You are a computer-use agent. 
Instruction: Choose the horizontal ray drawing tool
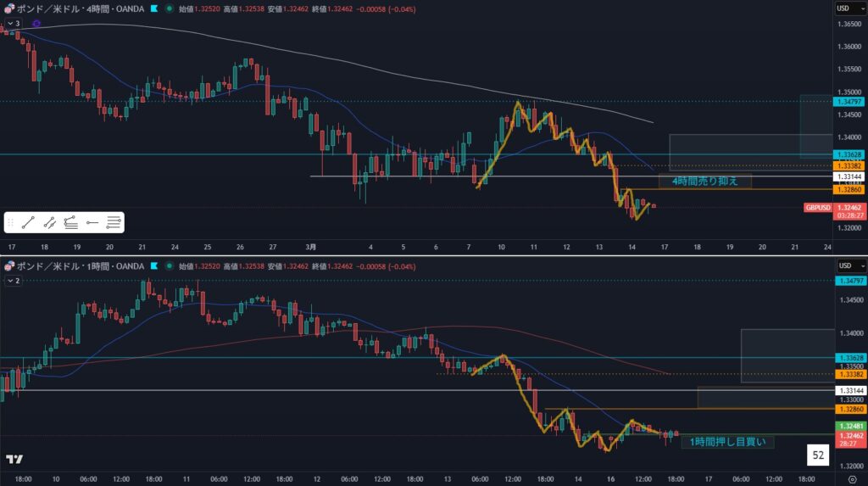pyautogui.click(x=92, y=222)
